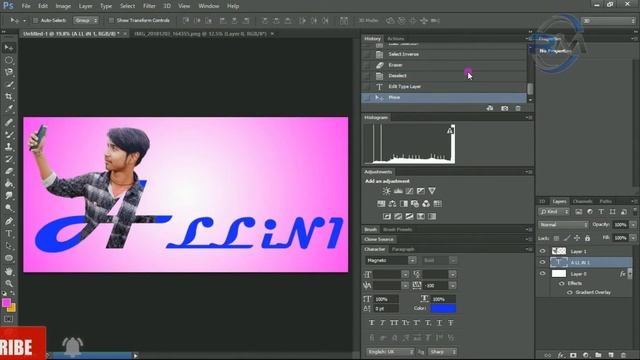Select the Clone Stamp tool
Screen dimensions: 640x360
[x=9, y=147]
